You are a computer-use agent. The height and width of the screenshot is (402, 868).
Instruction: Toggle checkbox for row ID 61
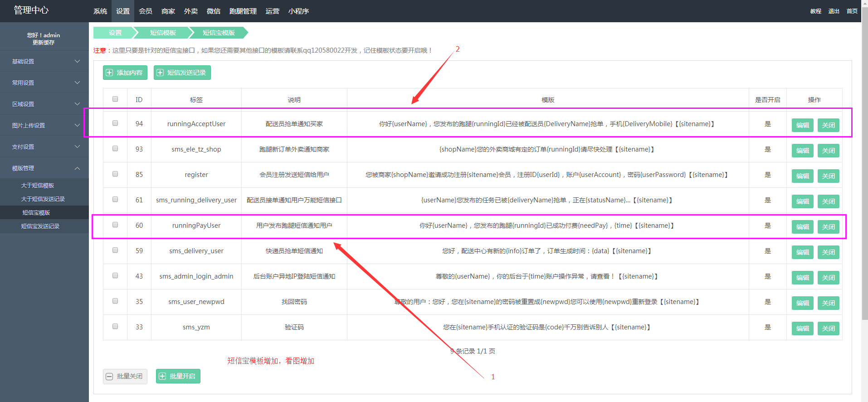(x=115, y=199)
